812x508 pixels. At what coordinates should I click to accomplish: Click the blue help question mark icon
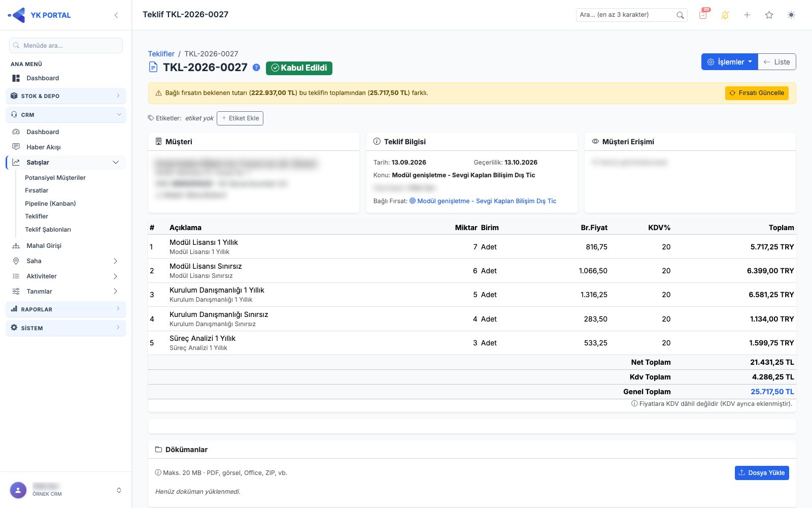[x=256, y=68]
